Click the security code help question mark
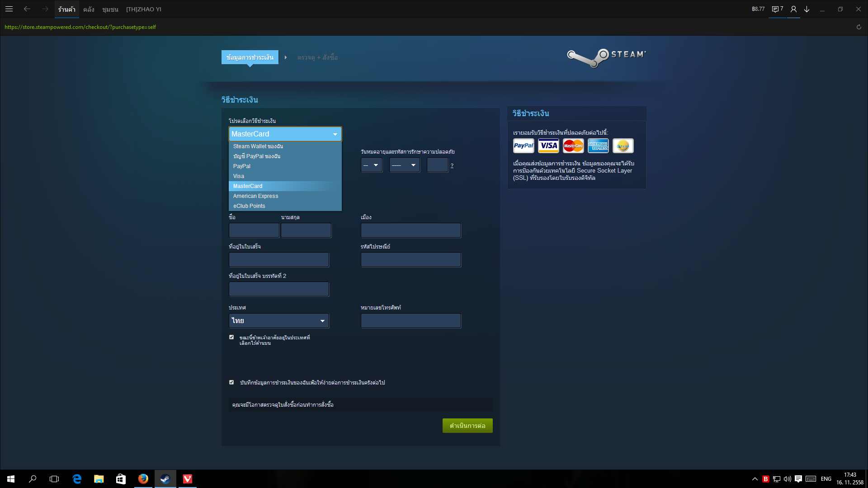868x488 pixels. (452, 165)
